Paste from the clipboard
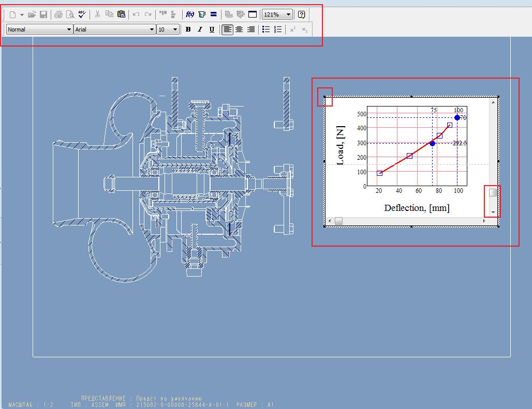The width and height of the screenshot is (532, 409). [121, 14]
